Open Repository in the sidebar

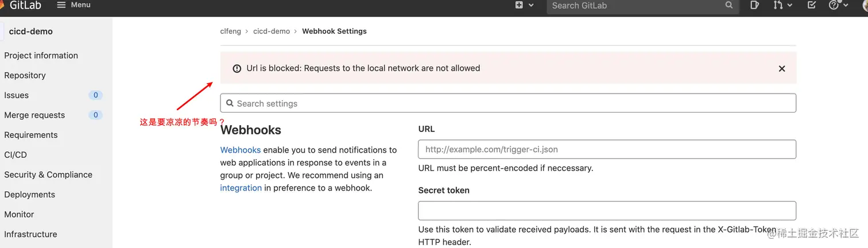coord(25,75)
